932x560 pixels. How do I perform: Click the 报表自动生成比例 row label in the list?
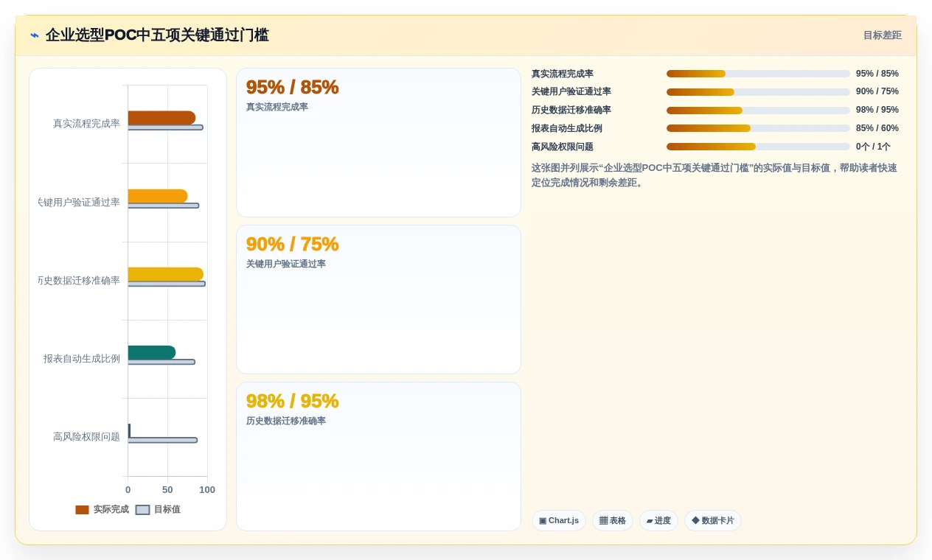[567, 128]
